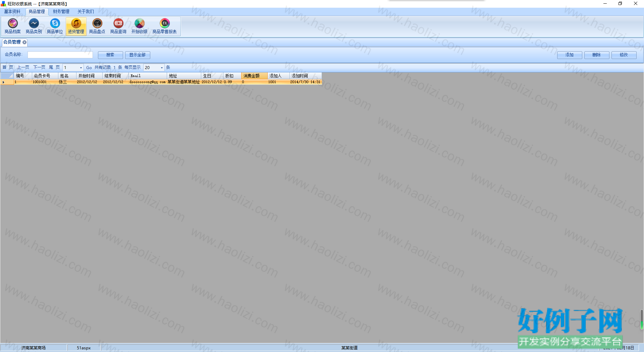Open the 商品查询 toolbar icon
Viewport: 644px width, 352px height.
[118, 26]
